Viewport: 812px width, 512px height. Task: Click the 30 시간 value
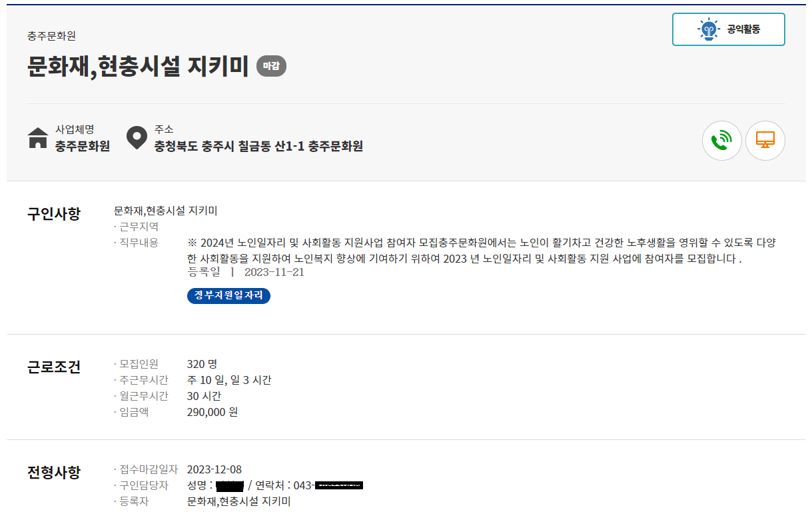[x=204, y=396]
